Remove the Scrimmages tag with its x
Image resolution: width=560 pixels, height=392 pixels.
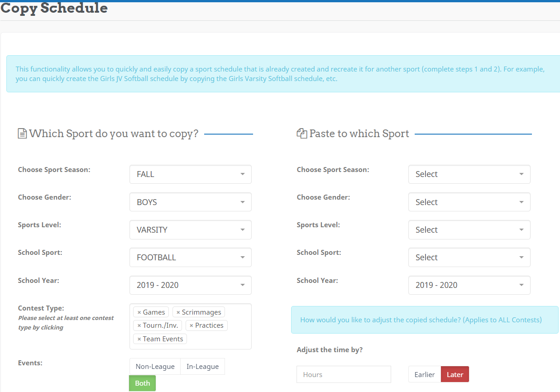pyautogui.click(x=178, y=312)
